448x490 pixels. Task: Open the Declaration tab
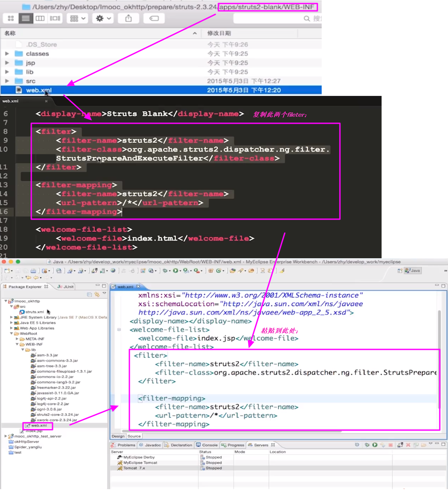coord(178,445)
